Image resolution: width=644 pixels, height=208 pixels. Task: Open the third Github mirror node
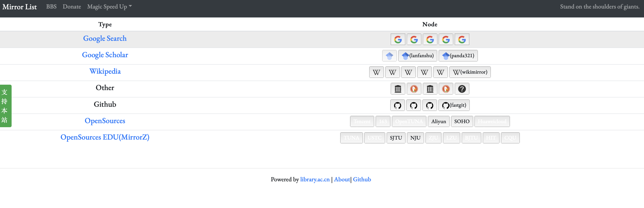tap(430, 105)
